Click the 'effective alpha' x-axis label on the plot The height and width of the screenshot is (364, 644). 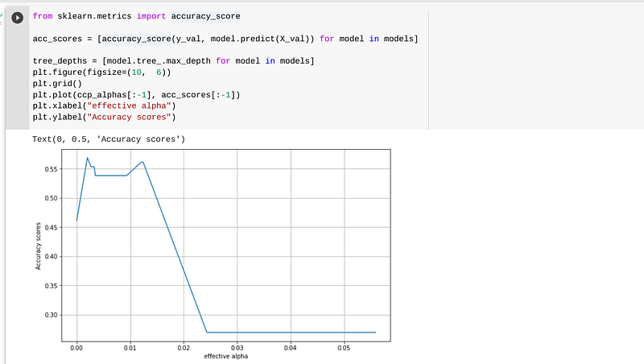click(226, 356)
